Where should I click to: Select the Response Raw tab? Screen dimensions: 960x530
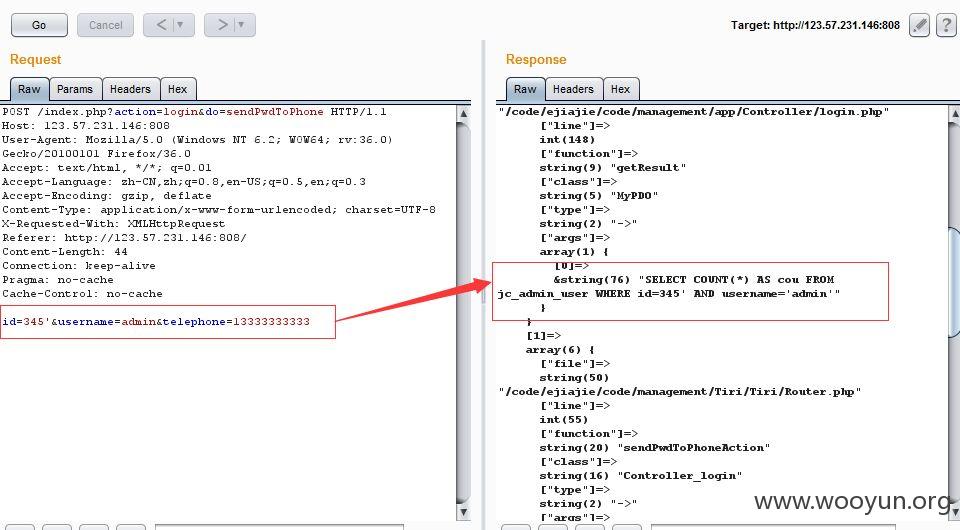[525, 89]
